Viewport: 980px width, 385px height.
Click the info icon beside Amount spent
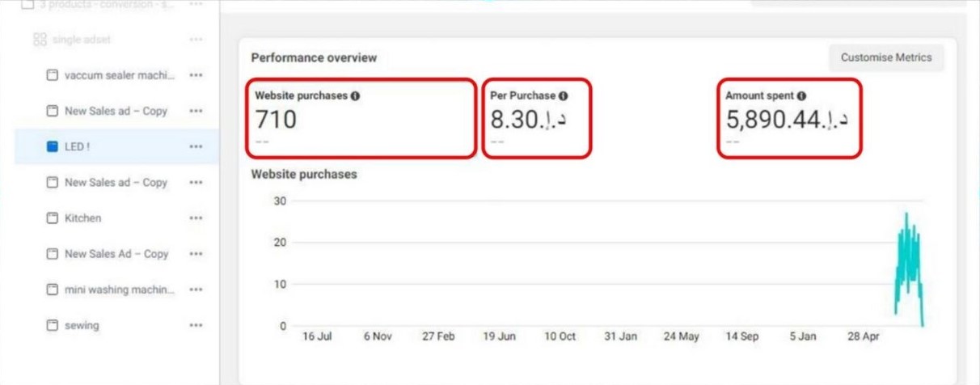point(801,95)
